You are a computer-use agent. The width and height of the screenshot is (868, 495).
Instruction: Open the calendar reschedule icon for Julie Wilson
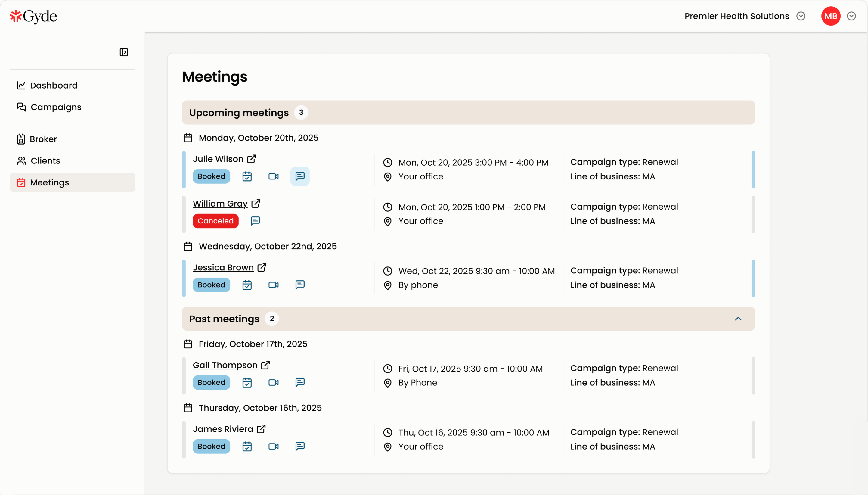(247, 176)
